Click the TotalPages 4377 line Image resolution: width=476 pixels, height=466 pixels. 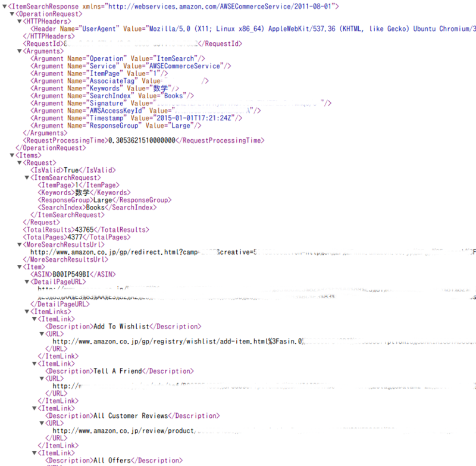[77, 237]
